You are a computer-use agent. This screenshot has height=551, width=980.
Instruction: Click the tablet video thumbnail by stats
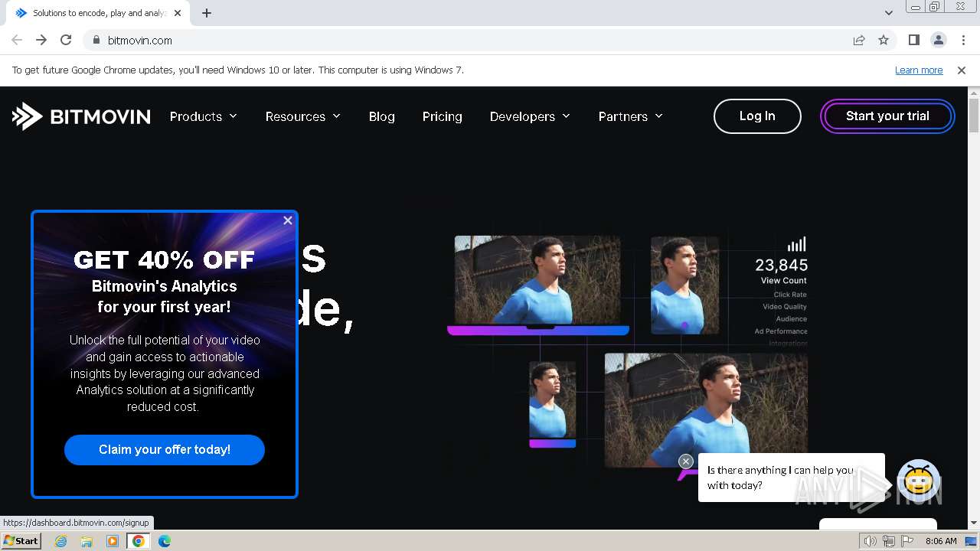684,285
